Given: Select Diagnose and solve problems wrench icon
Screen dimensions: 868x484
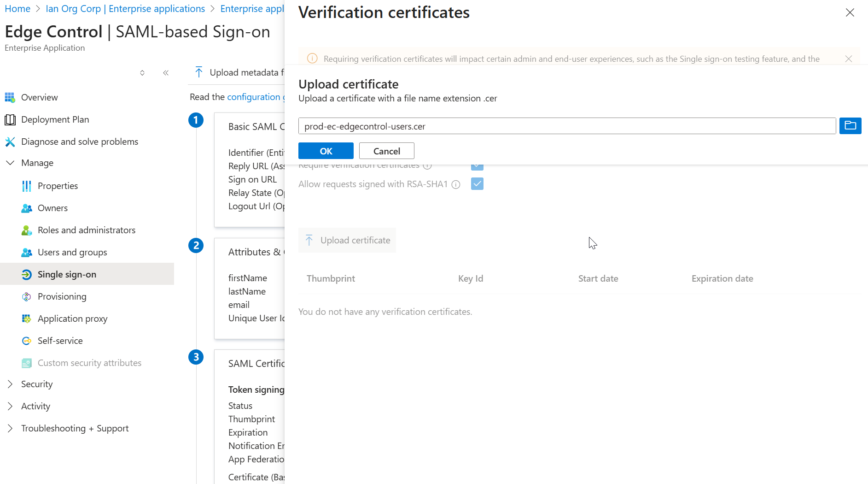Looking at the screenshot, I should 10,142.
